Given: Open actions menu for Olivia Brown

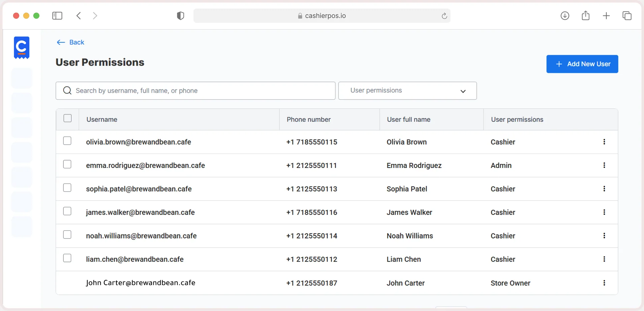Looking at the screenshot, I should 604,142.
